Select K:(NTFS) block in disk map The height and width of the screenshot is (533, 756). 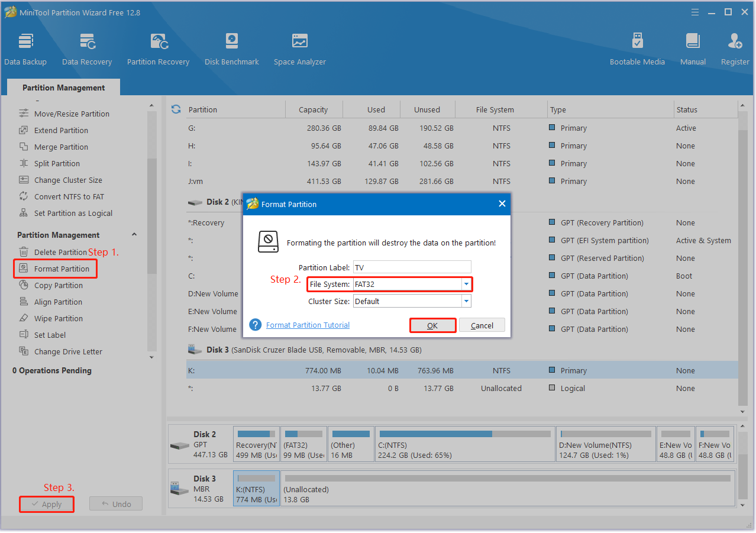[256, 489]
